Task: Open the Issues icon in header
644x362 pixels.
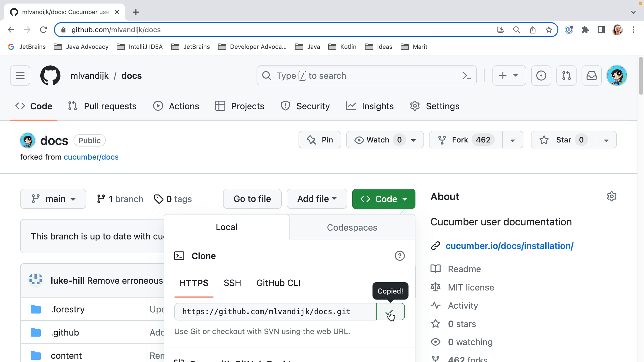Action: 541,76
